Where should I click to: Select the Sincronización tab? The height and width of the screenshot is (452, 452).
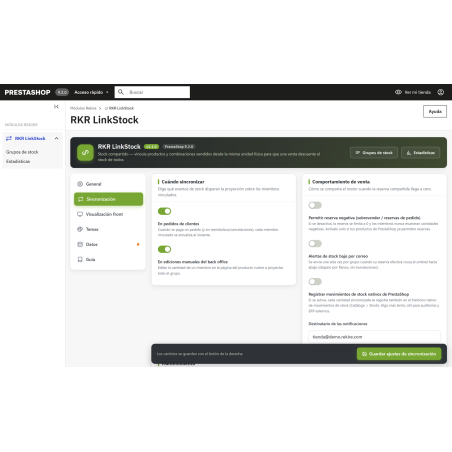[108, 199]
